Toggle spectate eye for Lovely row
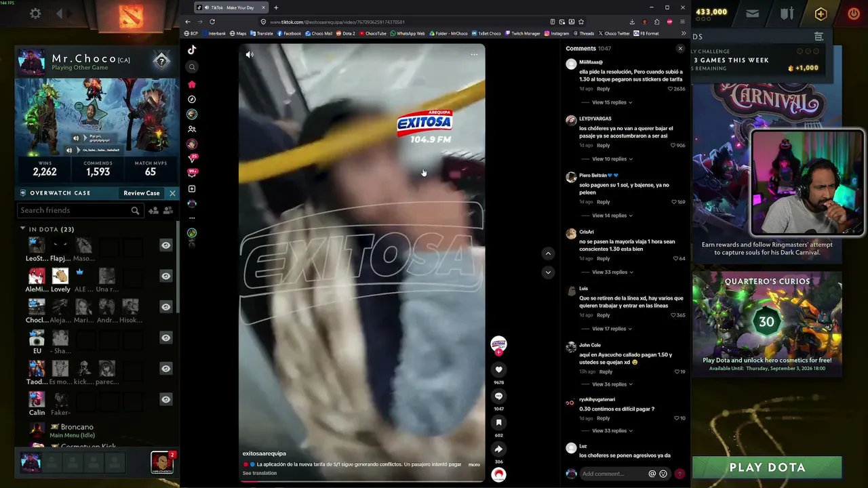Screen dimensions: 868x488 (165, 276)
